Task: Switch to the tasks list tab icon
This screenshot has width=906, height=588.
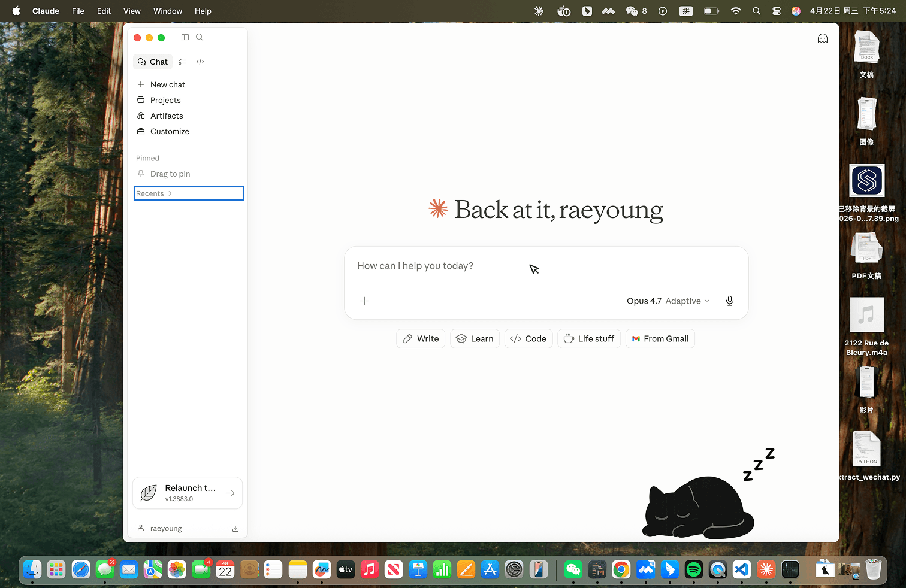Action: click(x=182, y=62)
